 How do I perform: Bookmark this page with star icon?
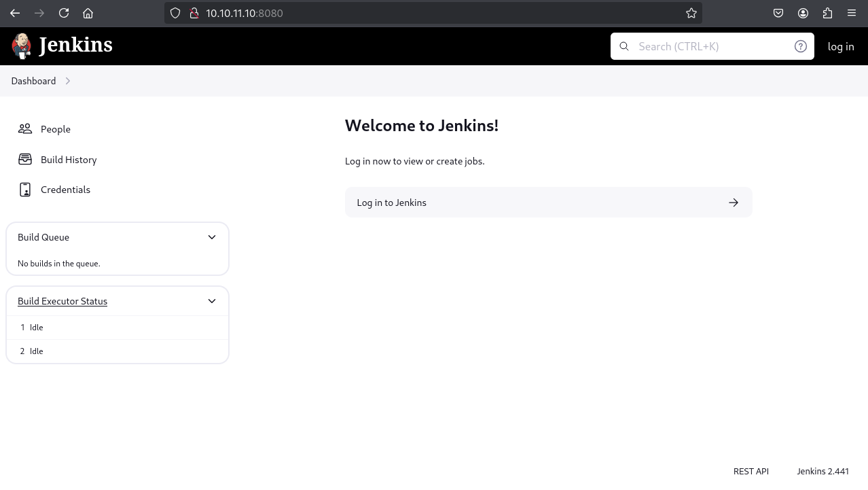point(691,13)
